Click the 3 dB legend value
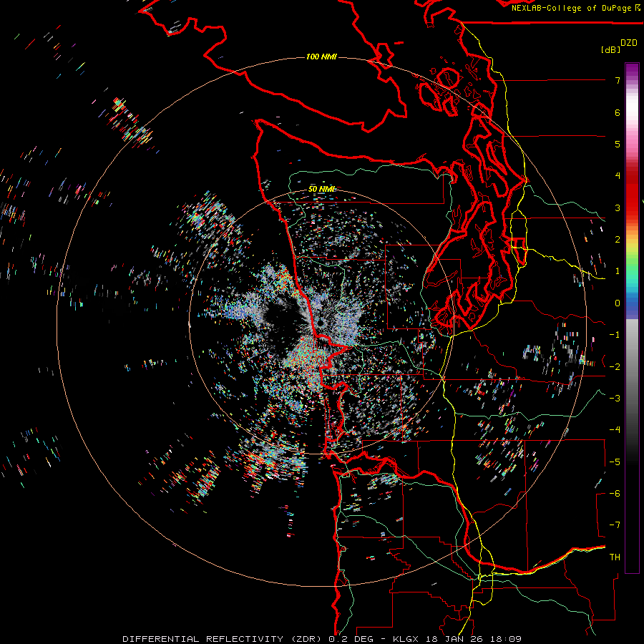 pyautogui.click(x=618, y=208)
